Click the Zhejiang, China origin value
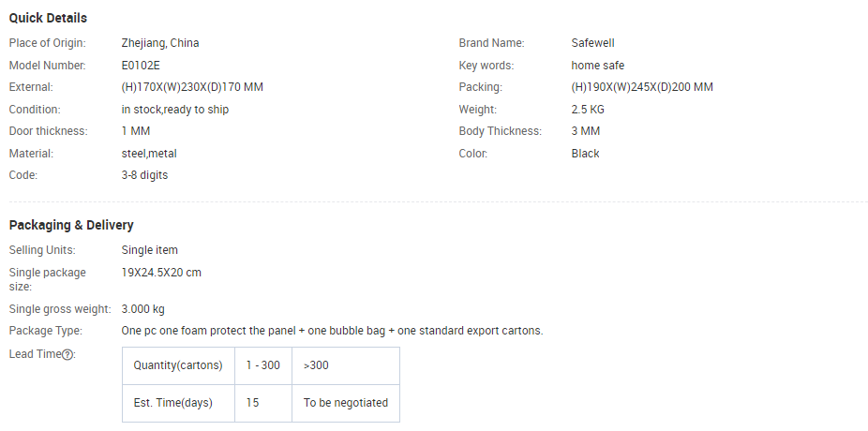 [160, 43]
